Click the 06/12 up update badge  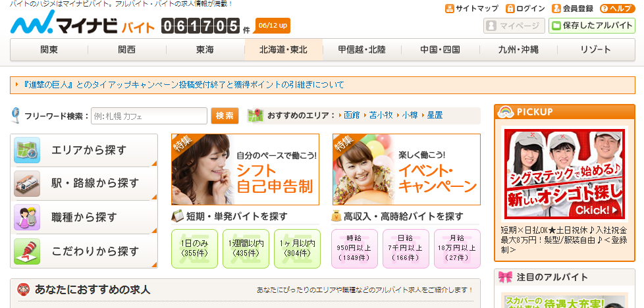coord(273,26)
